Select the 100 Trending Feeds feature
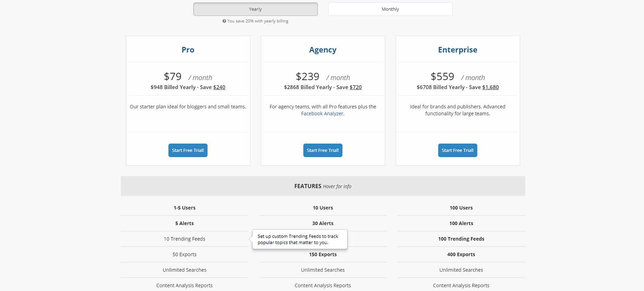 (x=461, y=239)
